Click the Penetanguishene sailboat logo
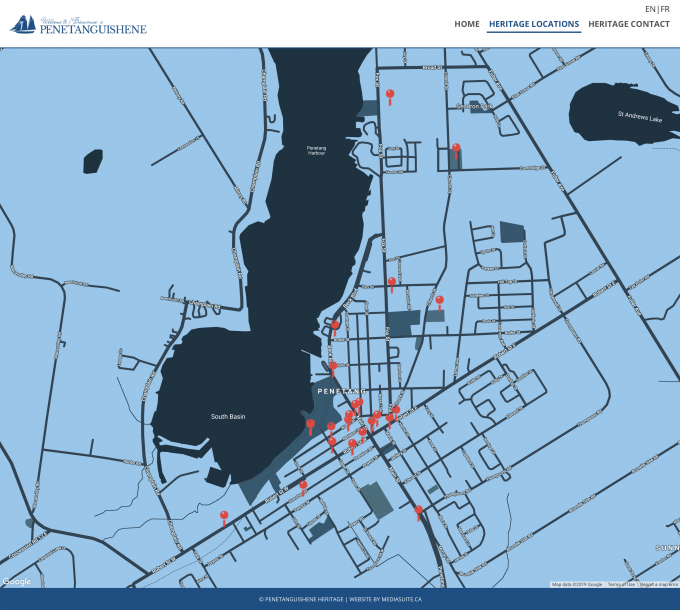 (78, 24)
